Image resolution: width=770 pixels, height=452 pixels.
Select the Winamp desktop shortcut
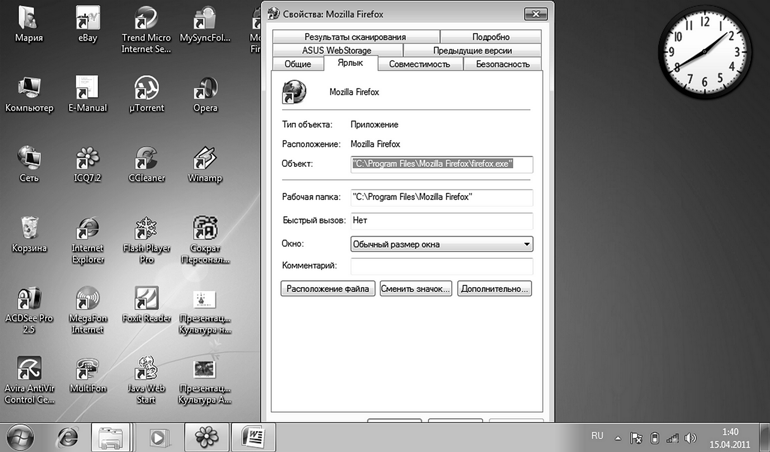[205, 161]
